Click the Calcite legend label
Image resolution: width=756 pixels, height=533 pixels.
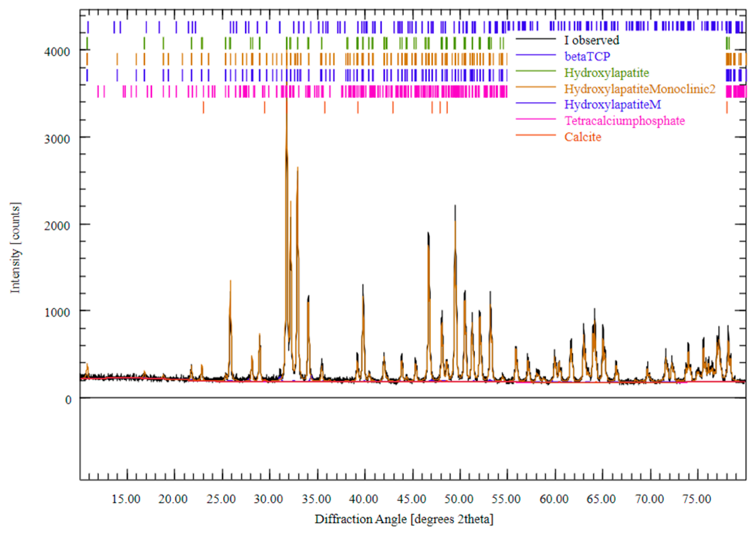583,137
